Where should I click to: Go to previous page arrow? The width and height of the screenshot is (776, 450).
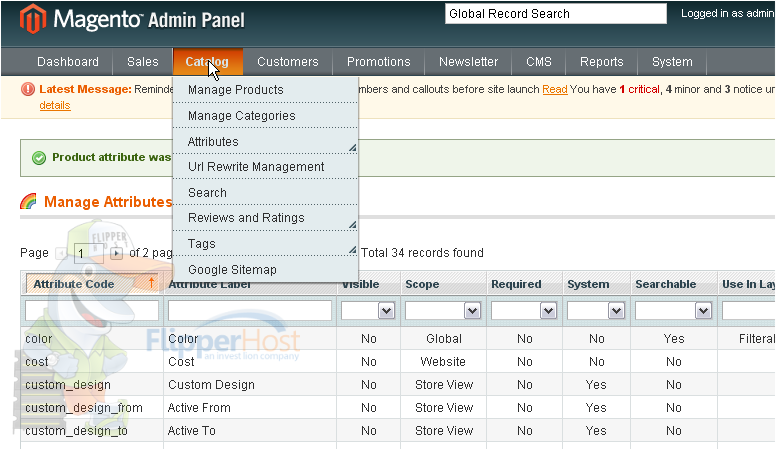61,253
